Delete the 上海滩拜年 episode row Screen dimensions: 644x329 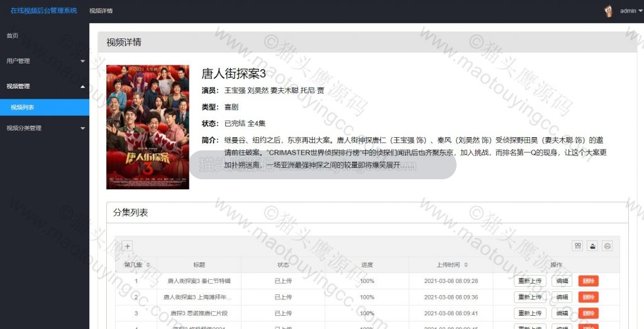click(x=589, y=297)
